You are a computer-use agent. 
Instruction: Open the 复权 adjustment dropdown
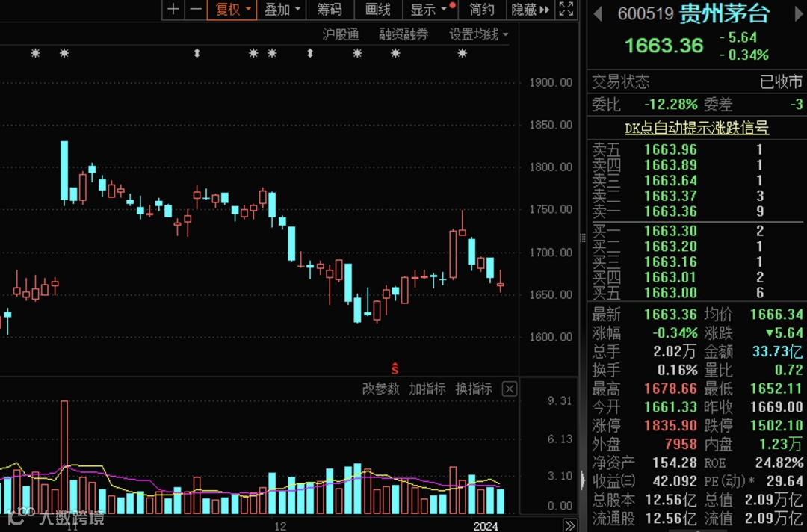(232, 9)
